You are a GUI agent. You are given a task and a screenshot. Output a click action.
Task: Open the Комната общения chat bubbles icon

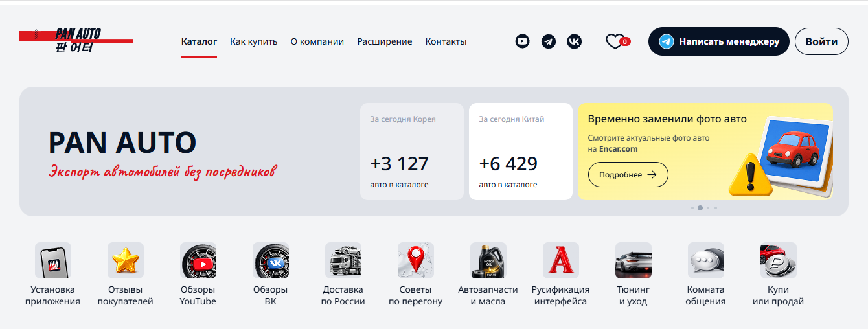(706, 260)
